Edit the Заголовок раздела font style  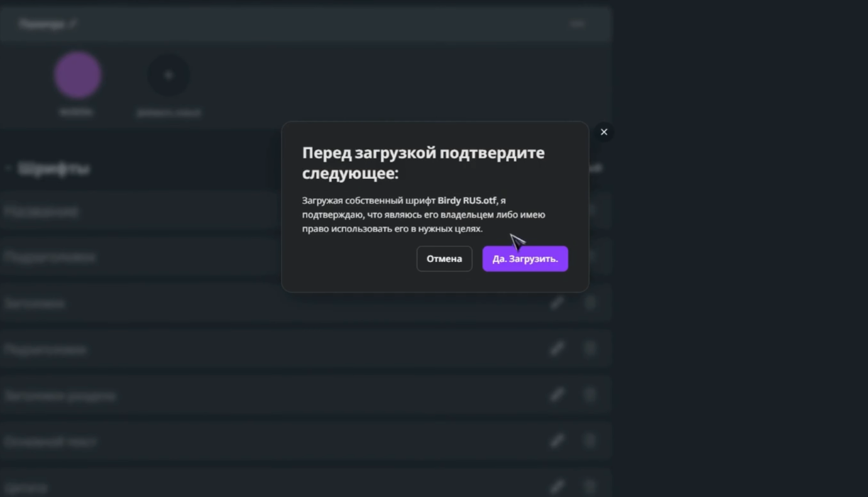[x=557, y=395]
